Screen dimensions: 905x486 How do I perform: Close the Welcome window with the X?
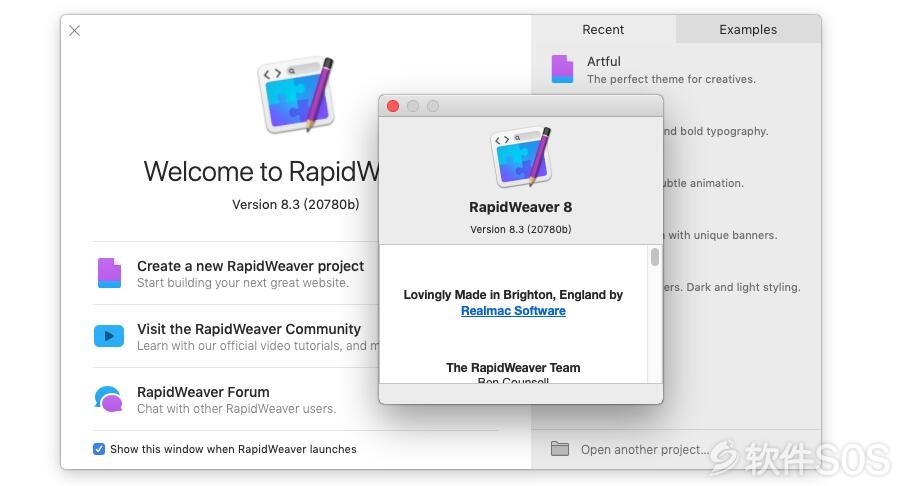pyautogui.click(x=74, y=31)
